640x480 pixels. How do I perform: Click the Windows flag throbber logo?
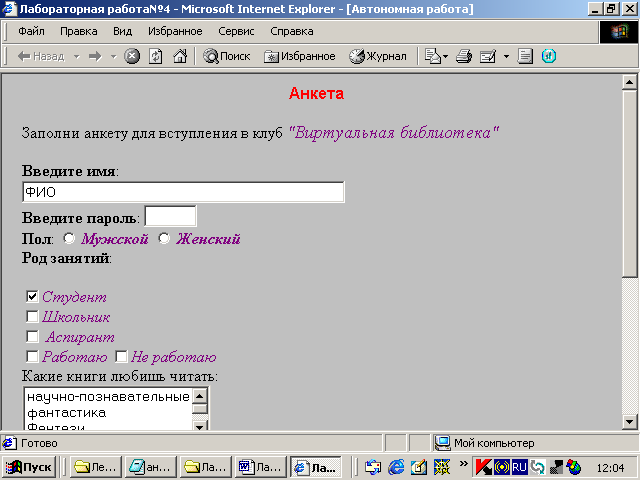click(x=619, y=32)
